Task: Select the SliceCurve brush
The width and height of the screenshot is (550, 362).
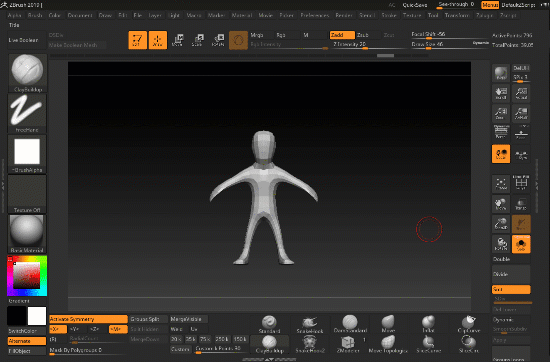Action: click(428, 344)
